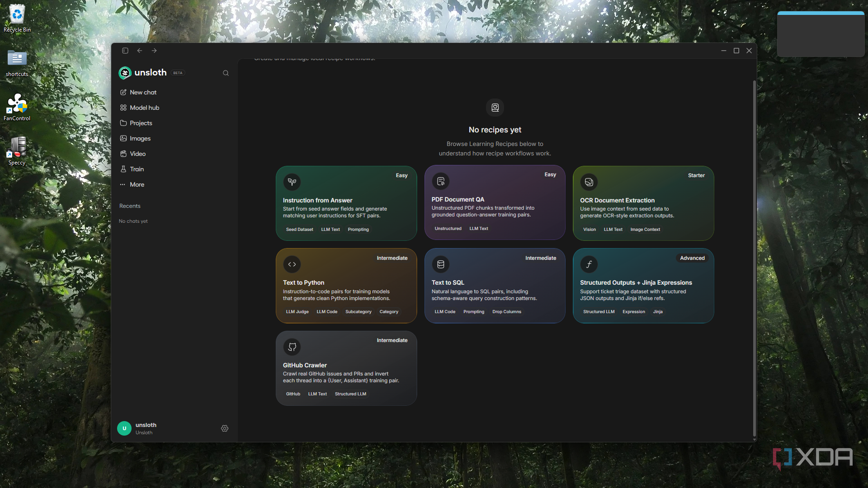Click the Instruction from Answer sprout icon
This screenshot has height=488, width=868.
[292, 182]
